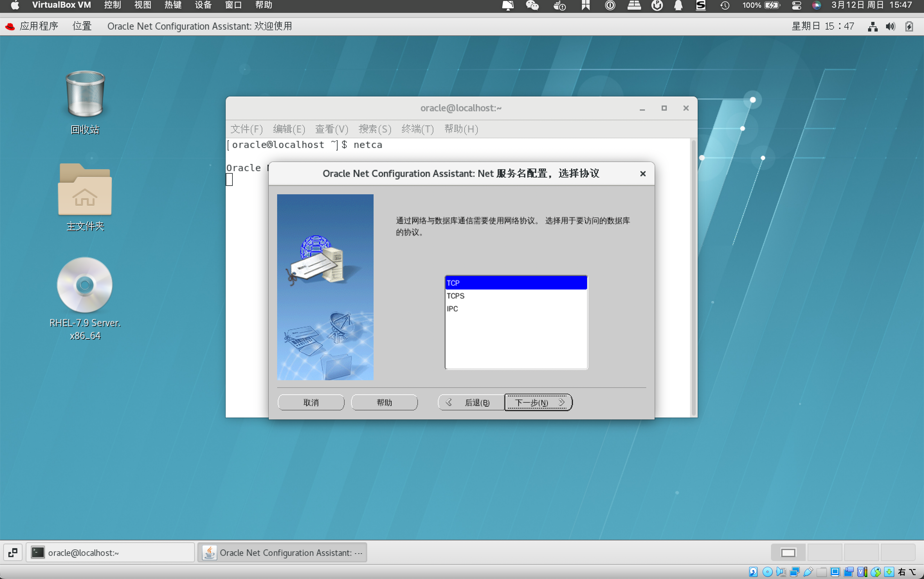Select first workspace in GNOME switcher
924x579 pixels.
point(788,553)
